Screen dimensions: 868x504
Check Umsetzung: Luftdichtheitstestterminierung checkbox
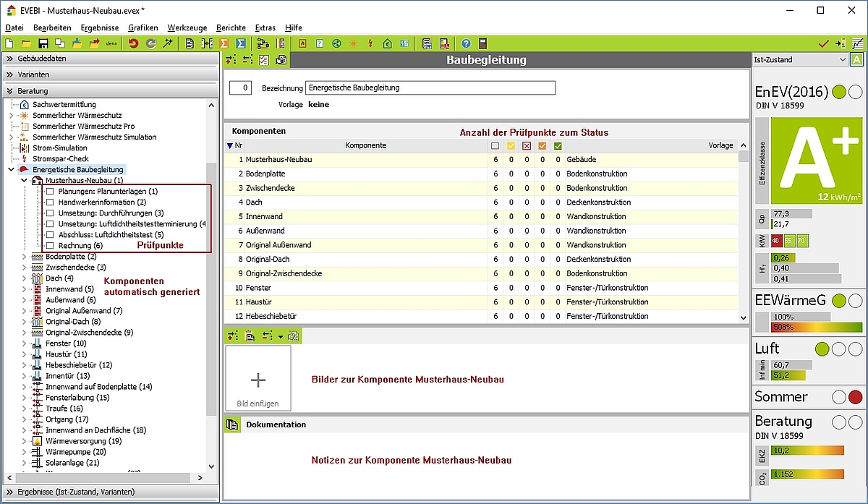point(50,223)
